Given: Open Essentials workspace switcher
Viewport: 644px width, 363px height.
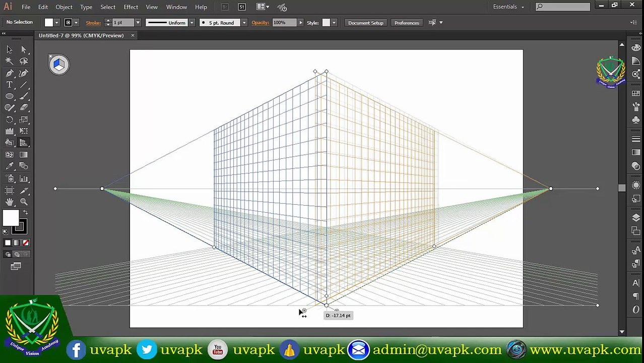Looking at the screenshot, I should pyautogui.click(x=508, y=7).
